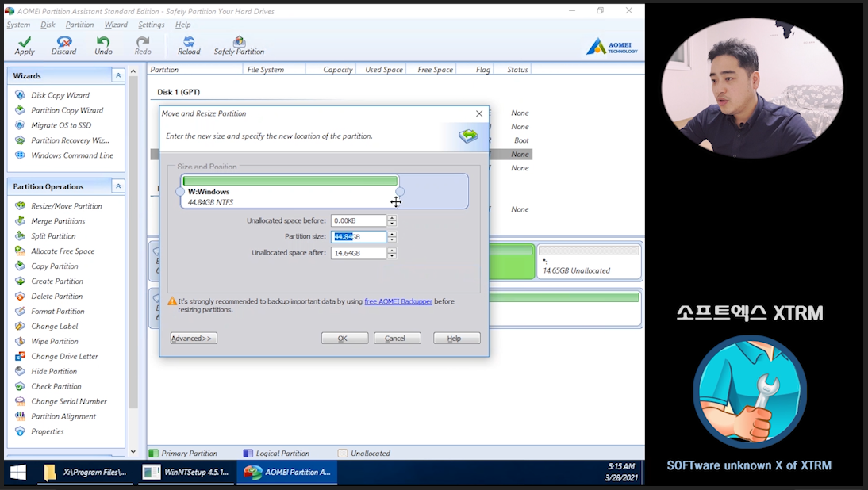Click the sidebar scroll-down arrow

tap(133, 451)
